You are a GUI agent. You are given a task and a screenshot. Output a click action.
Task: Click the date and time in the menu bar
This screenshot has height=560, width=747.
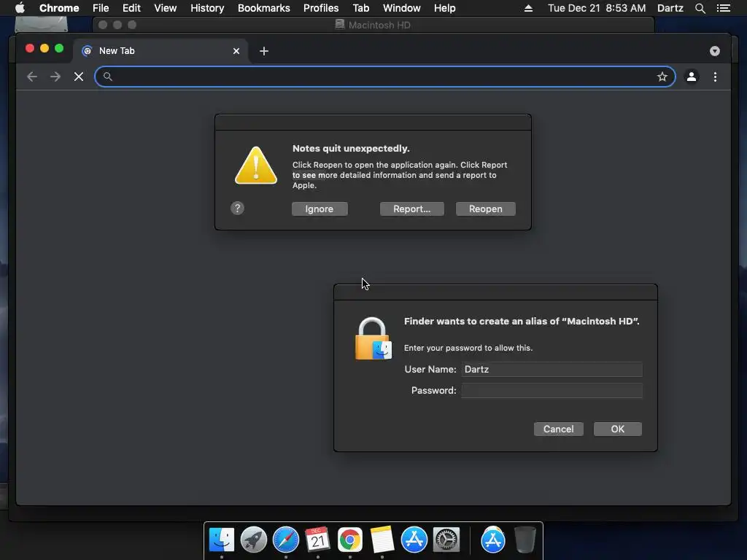tap(597, 8)
